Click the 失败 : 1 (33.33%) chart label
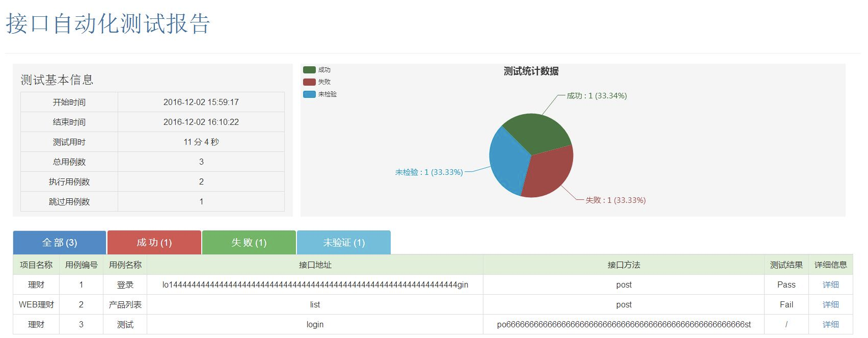The width and height of the screenshot is (868, 338). coord(615,200)
